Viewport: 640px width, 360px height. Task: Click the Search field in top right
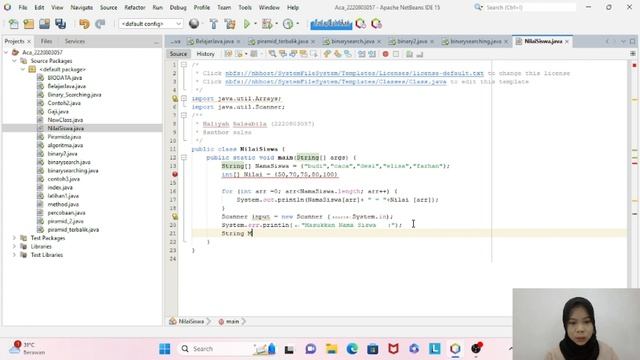[530, 7]
